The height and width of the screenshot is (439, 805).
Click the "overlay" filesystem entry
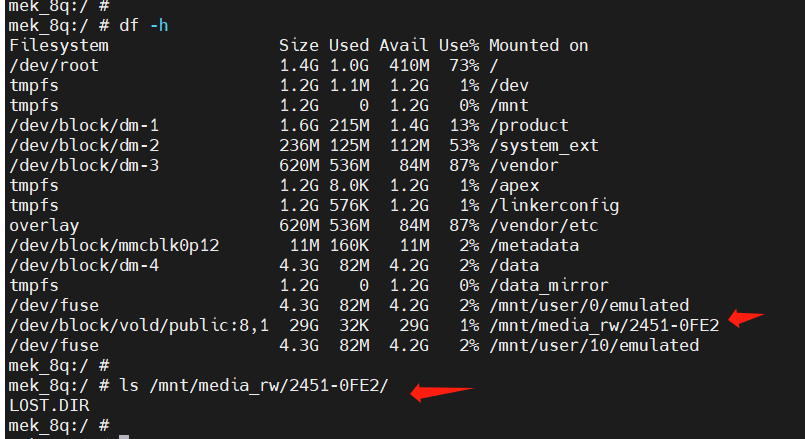click(x=44, y=226)
